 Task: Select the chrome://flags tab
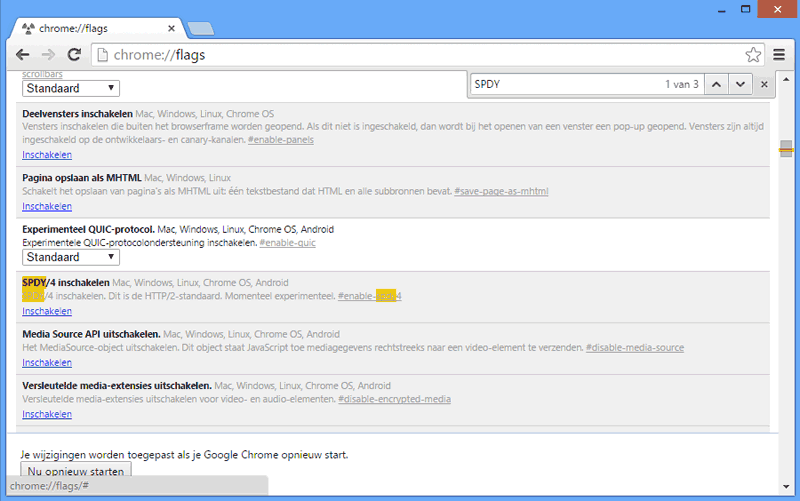click(97, 29)
